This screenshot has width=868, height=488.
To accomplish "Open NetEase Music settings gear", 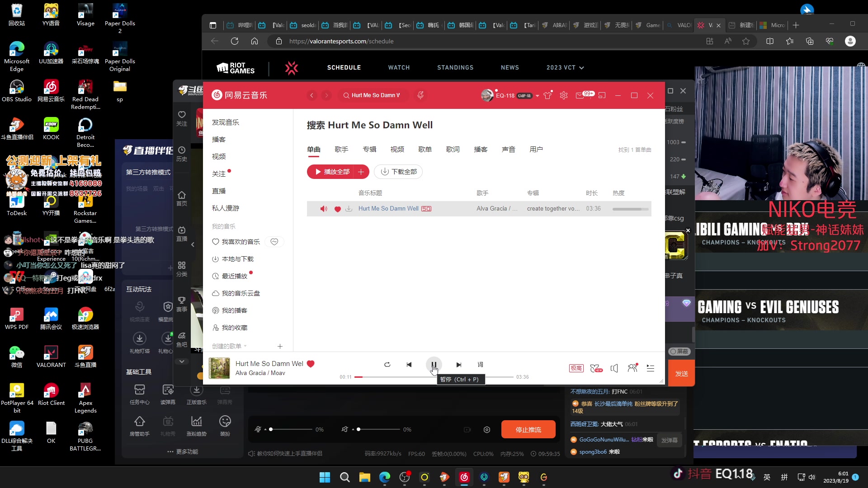I will (564, 95).
